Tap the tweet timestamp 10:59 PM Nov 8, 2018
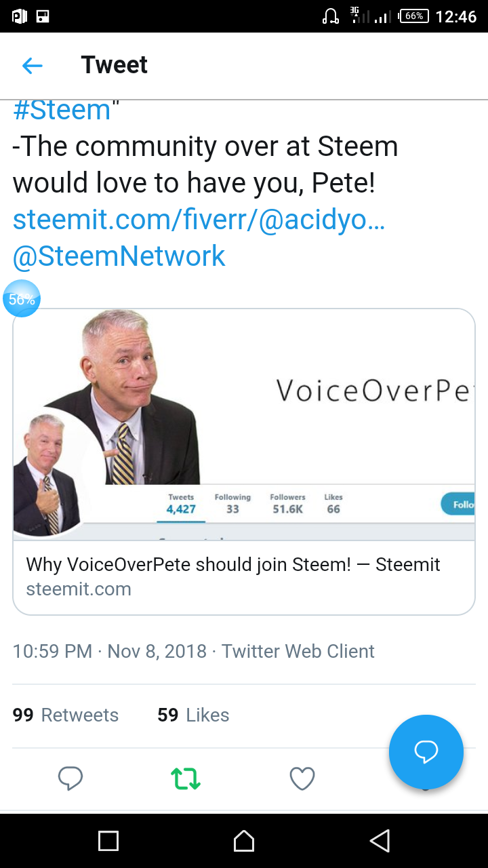Screen dimensions: 488x868 [109, 651]
